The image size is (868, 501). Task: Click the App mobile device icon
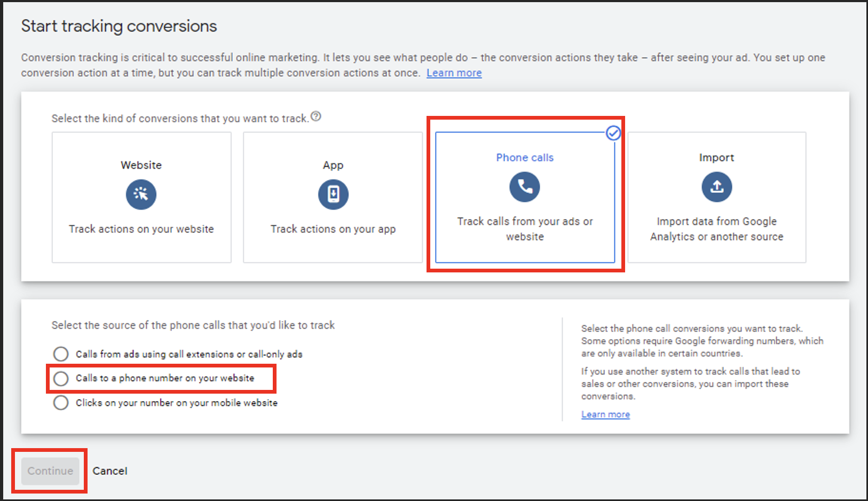point(333,194)
